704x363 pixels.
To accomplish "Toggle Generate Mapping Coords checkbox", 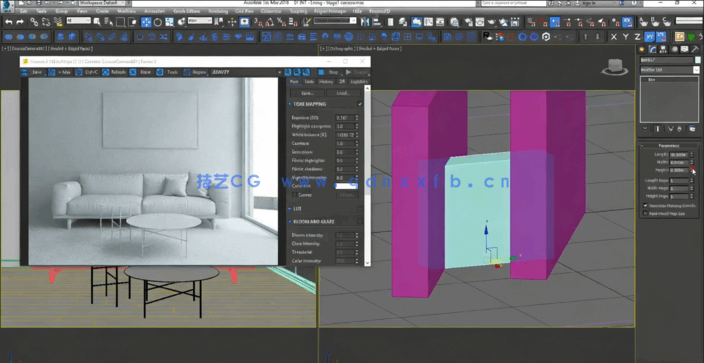I will point(646,205).
